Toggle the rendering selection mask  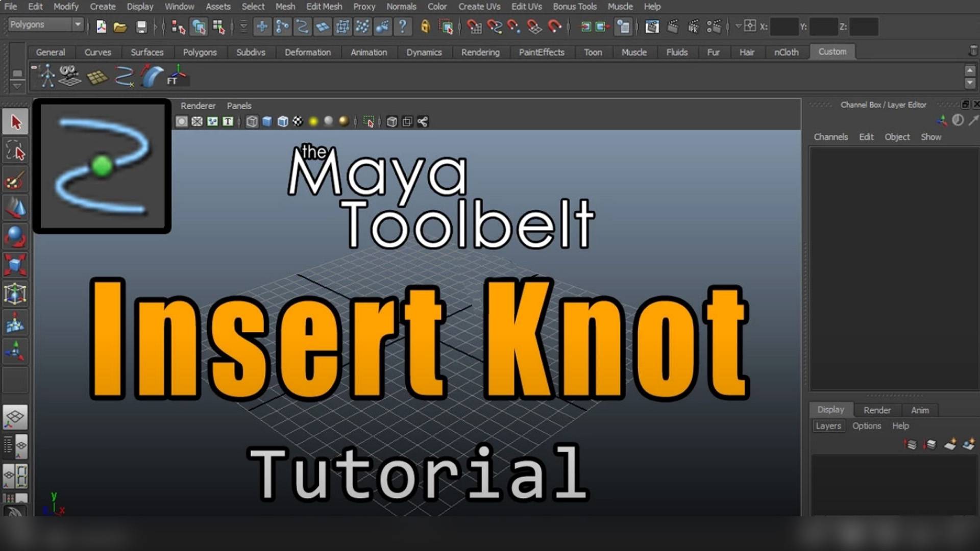[x=382, y=27]
